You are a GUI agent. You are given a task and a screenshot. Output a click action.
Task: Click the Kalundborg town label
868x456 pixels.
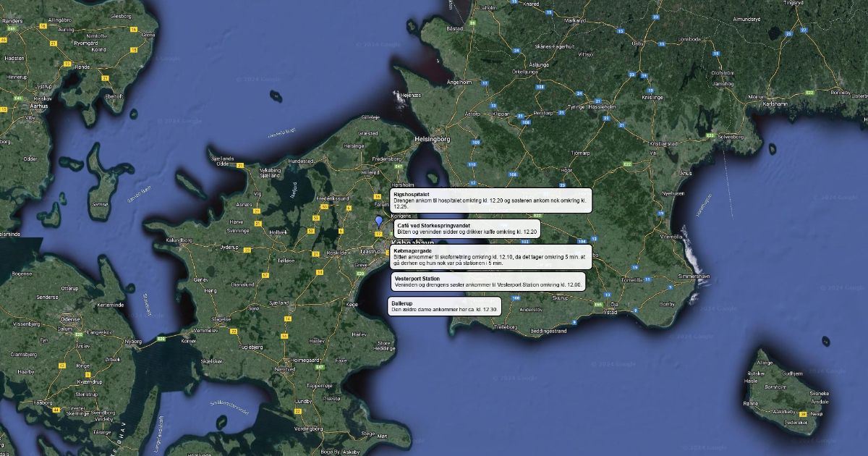point(178,240)
